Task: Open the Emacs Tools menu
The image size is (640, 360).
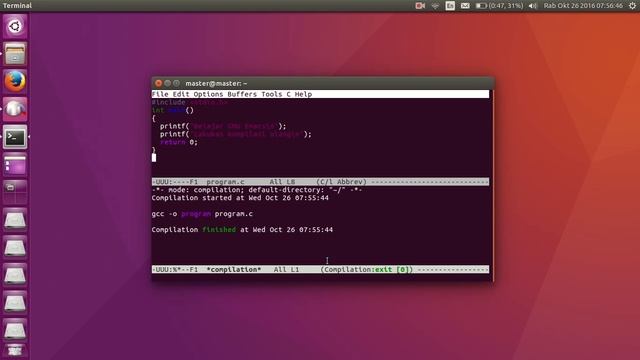Action: click(271, 94)
